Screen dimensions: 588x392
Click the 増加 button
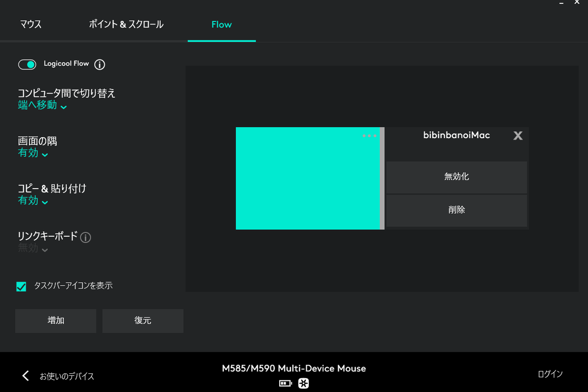(56, 321)
